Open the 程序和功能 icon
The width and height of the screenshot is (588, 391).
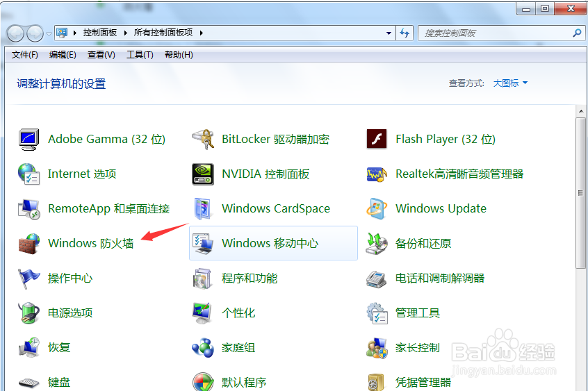coord(203,278)
